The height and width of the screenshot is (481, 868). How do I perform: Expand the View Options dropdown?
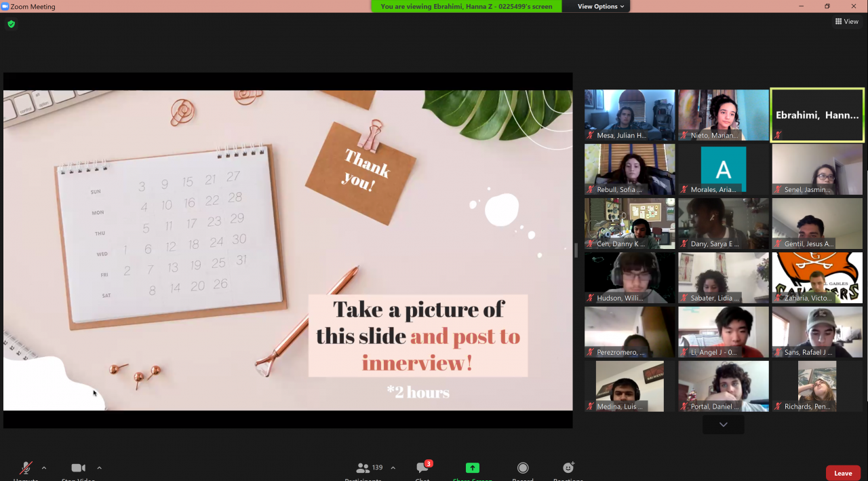[x=601, y=6]
